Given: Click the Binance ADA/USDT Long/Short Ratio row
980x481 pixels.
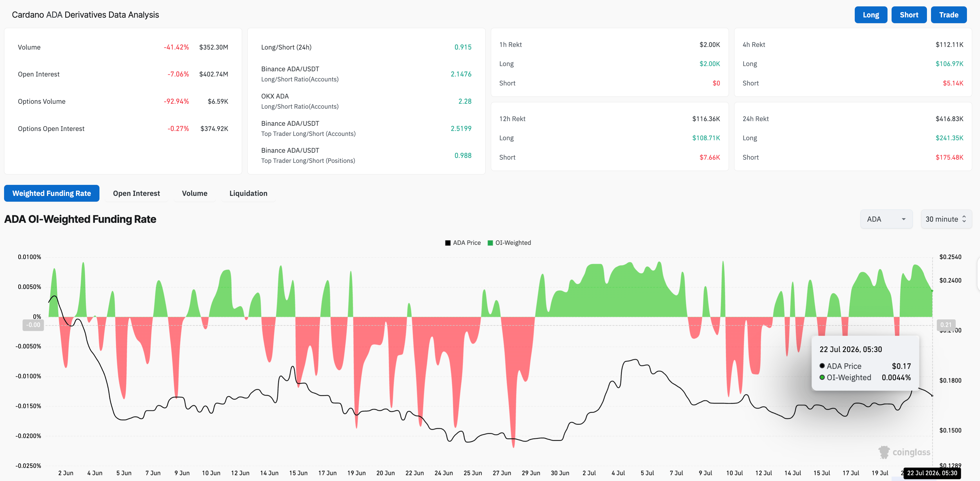Looking at the screenshot, I should (366, 74).
